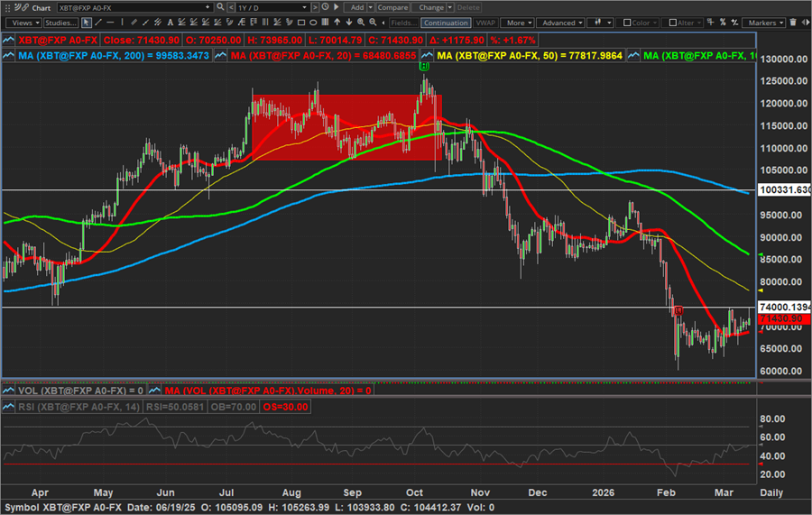
Task: Open the Views menu
Action: click(23, 23)
